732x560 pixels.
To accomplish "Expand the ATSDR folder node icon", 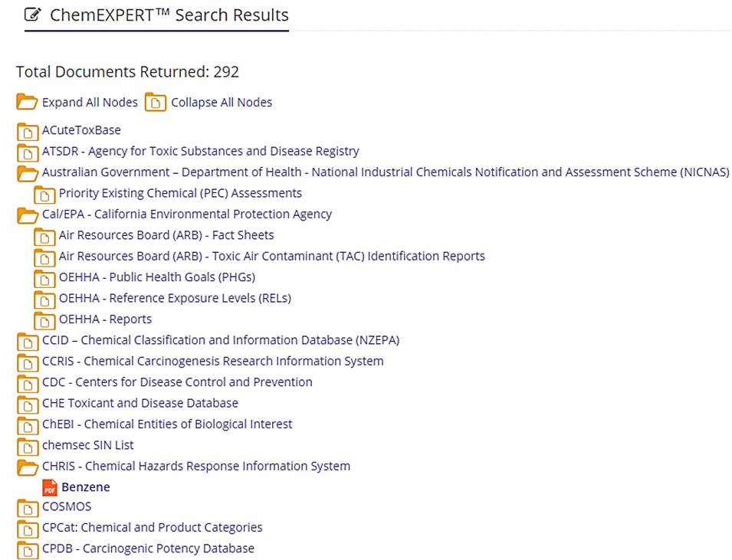I will (28, 152).
